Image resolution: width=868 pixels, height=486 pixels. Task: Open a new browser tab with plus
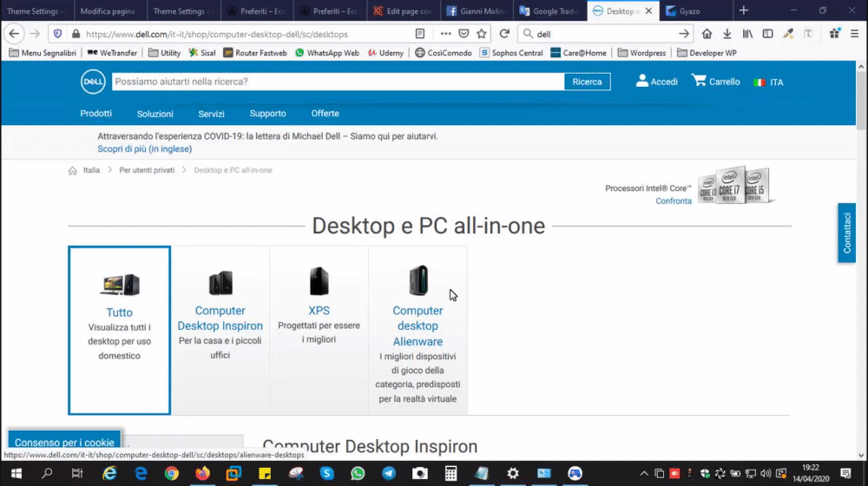point(744,10)
